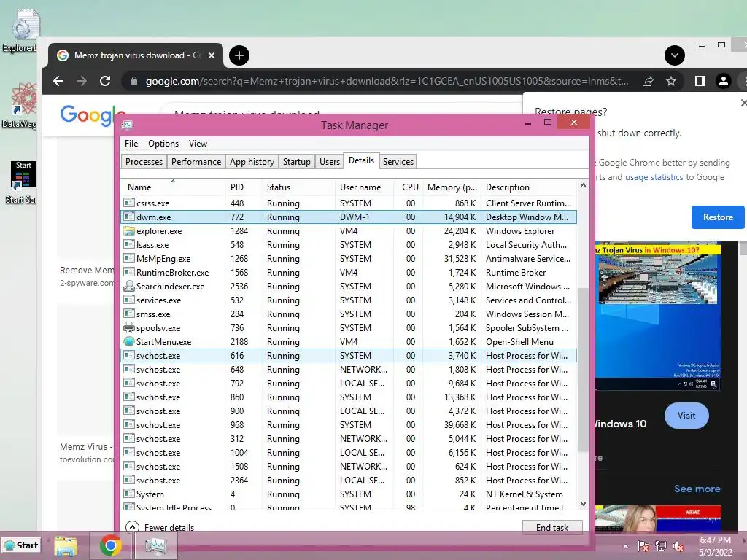Image resolution: width=747 pixels, height=560 pixels.
Task: Click See more link
Action: (697, 489)
